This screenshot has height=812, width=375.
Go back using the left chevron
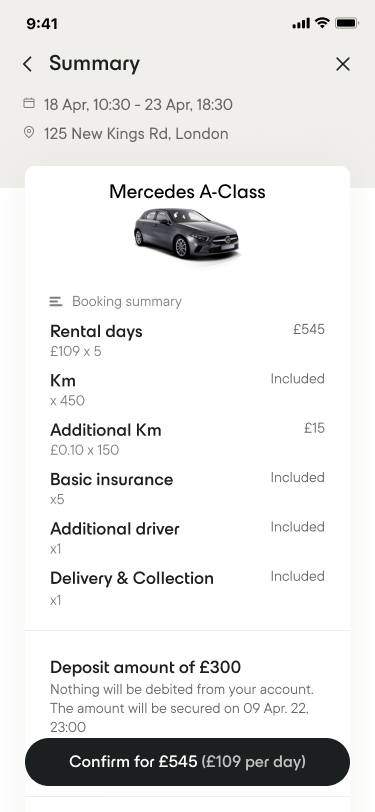(27, 64)
